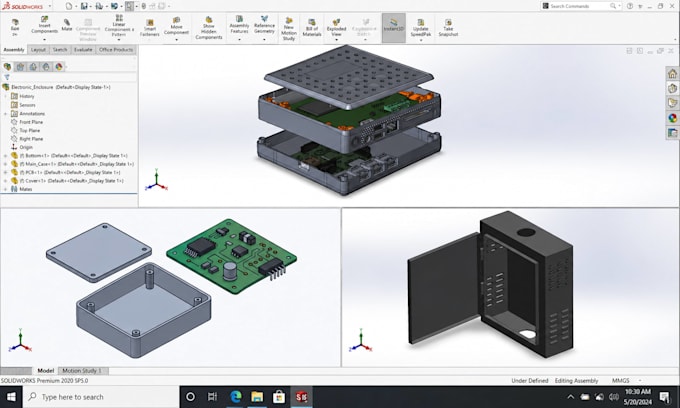Click Smart Fasteners tool
680x408 pixels.
pyautogui.click(x=150, y=28)
